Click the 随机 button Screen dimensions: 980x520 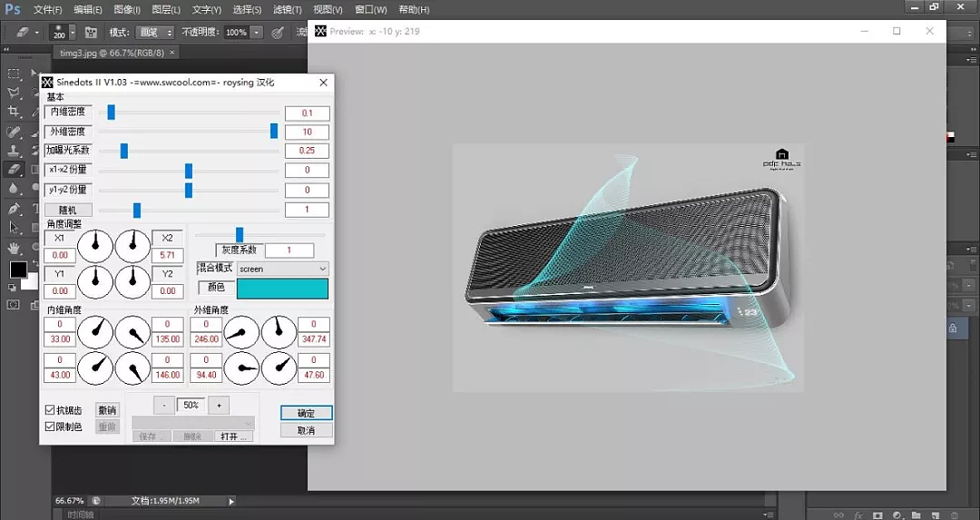(68, 210)
